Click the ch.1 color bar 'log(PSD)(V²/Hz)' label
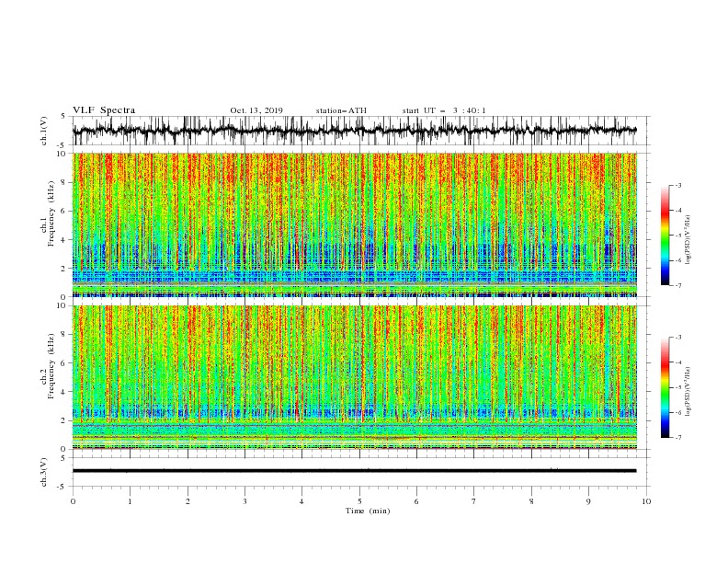 pos(688,240)
